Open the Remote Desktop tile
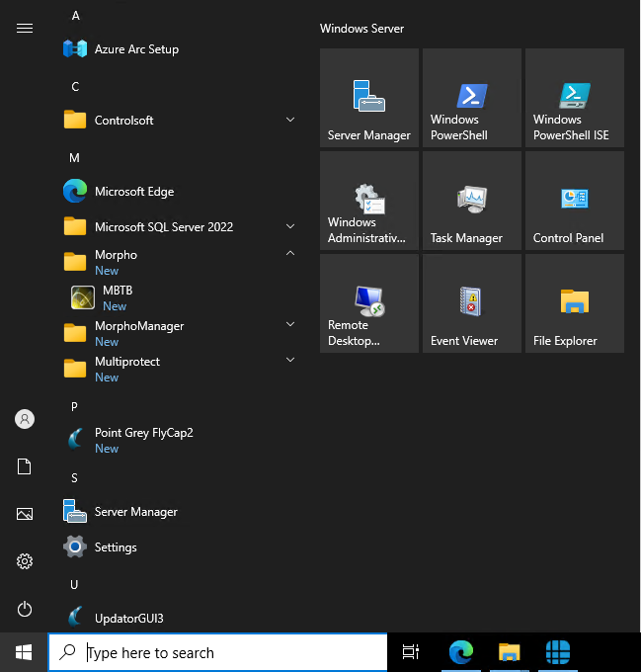Viewport: 641px width, 672px height. [x=369, y=303]
